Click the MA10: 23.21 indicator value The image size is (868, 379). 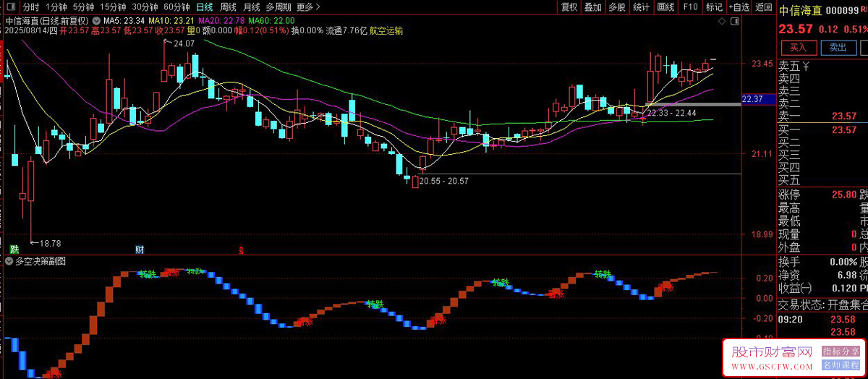point(171,21)
